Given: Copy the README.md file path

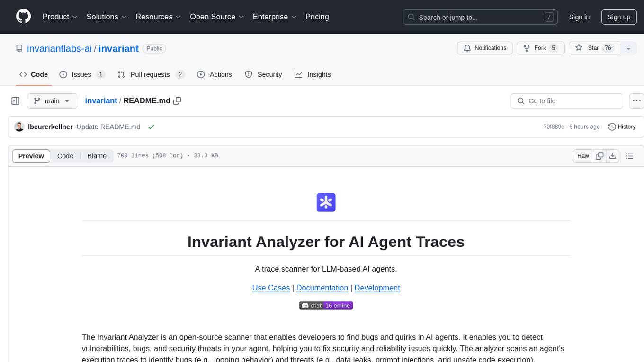Looking at the screenshot, I should click(178, 101).
